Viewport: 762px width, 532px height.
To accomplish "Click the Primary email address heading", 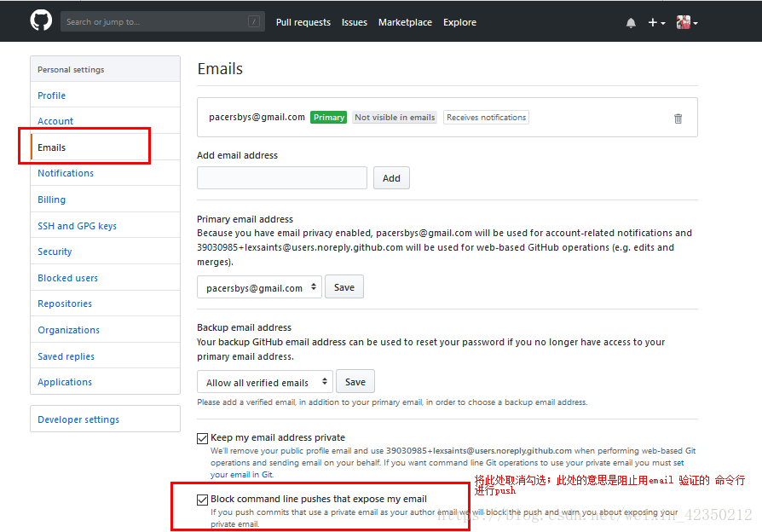I will (x=245, y=219).
